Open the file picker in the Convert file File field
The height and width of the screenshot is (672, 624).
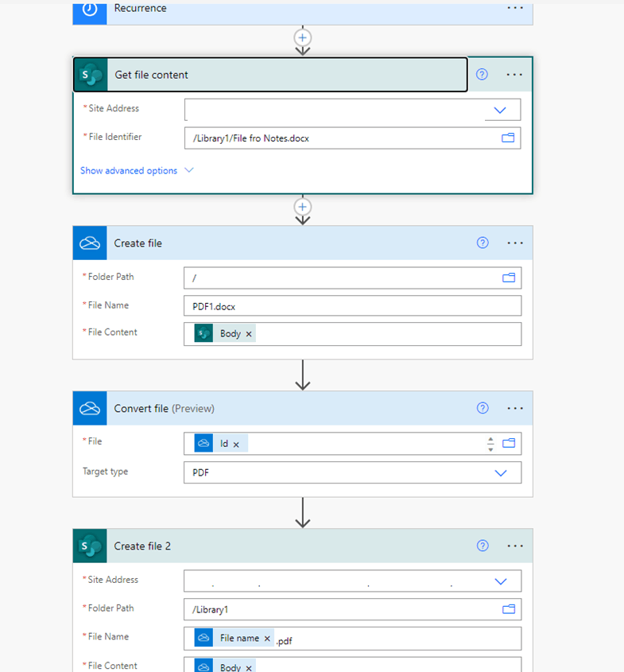(509, 443)
